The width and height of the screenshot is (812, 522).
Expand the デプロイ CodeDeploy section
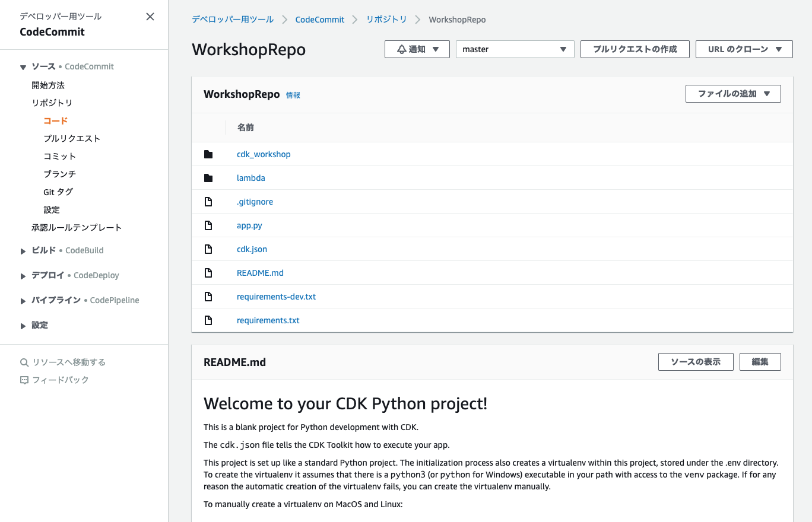click(x=23, y=276)
